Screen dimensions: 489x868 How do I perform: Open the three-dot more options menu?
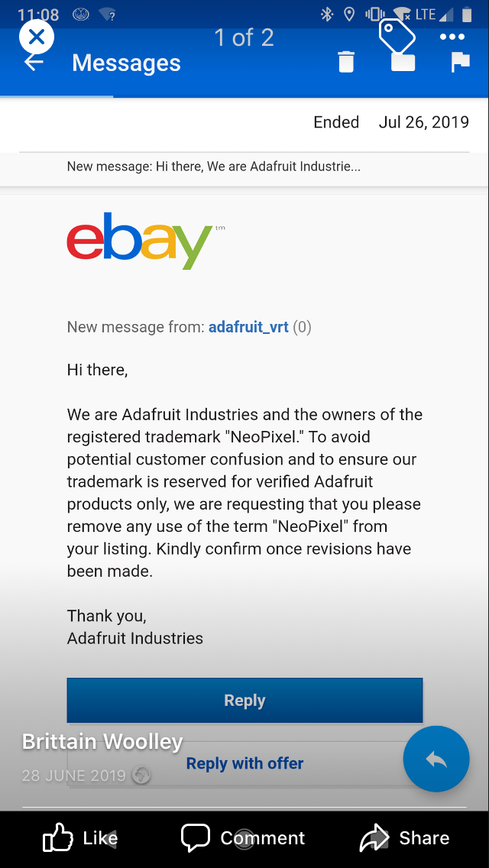click(x=452, y=37)
